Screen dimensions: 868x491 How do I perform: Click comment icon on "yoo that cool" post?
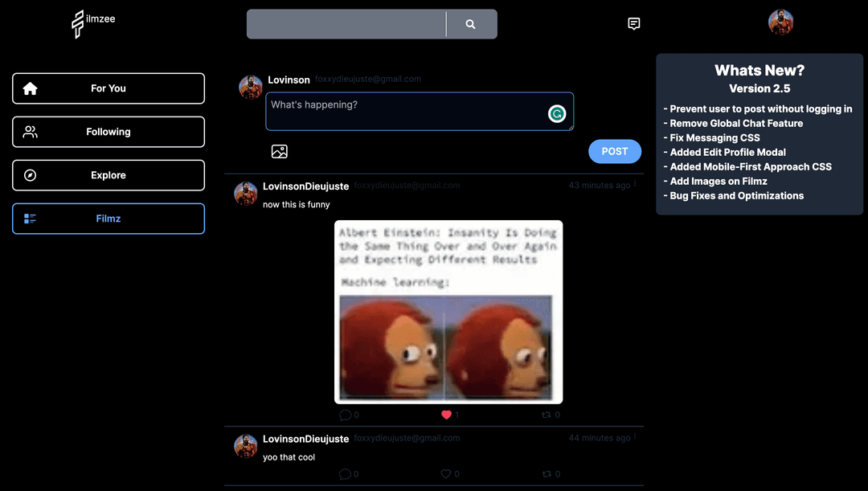point(346,474)
